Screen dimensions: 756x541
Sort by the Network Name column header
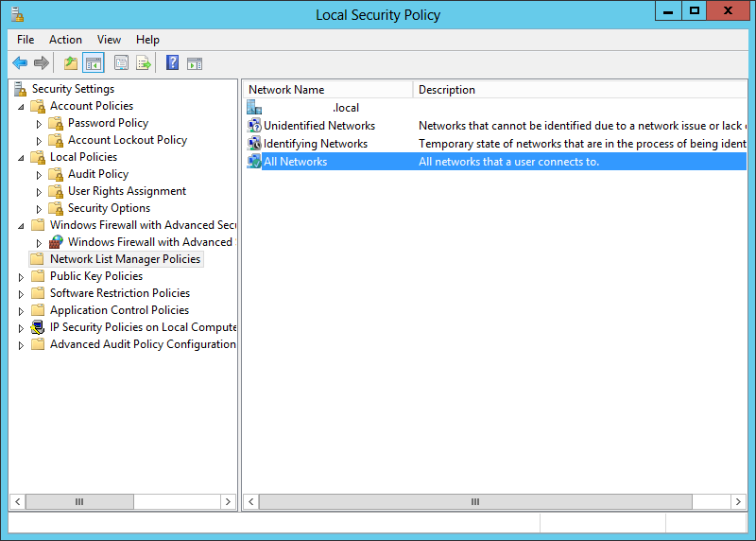328,90
